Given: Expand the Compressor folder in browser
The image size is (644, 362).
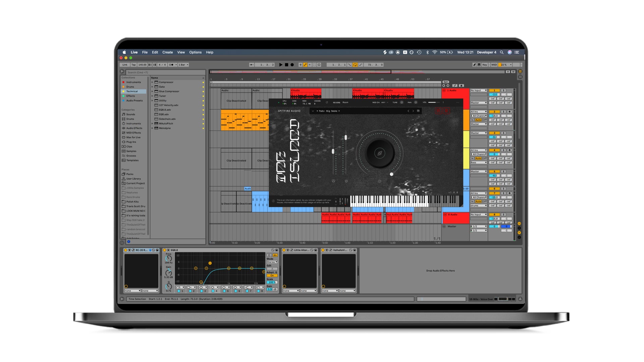Looking at the screenshot, I should (152, 82).
